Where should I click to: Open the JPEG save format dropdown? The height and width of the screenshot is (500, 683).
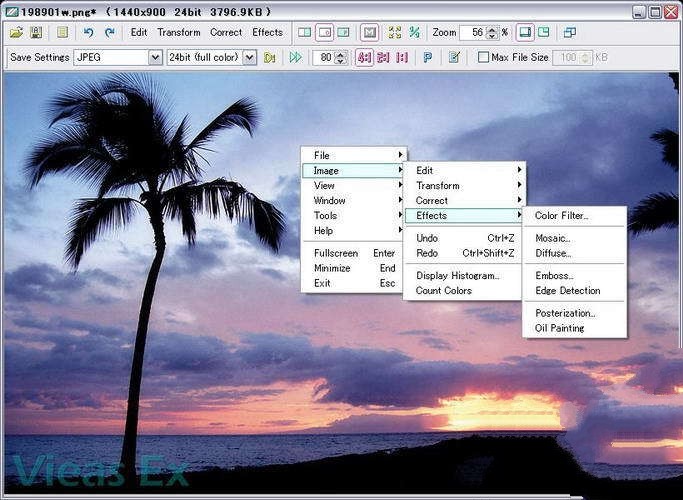[x=155, y=57]
